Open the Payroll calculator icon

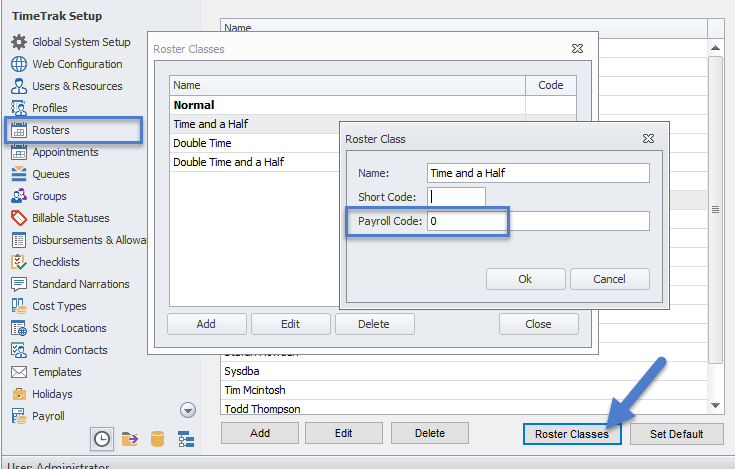coord(18,416)
